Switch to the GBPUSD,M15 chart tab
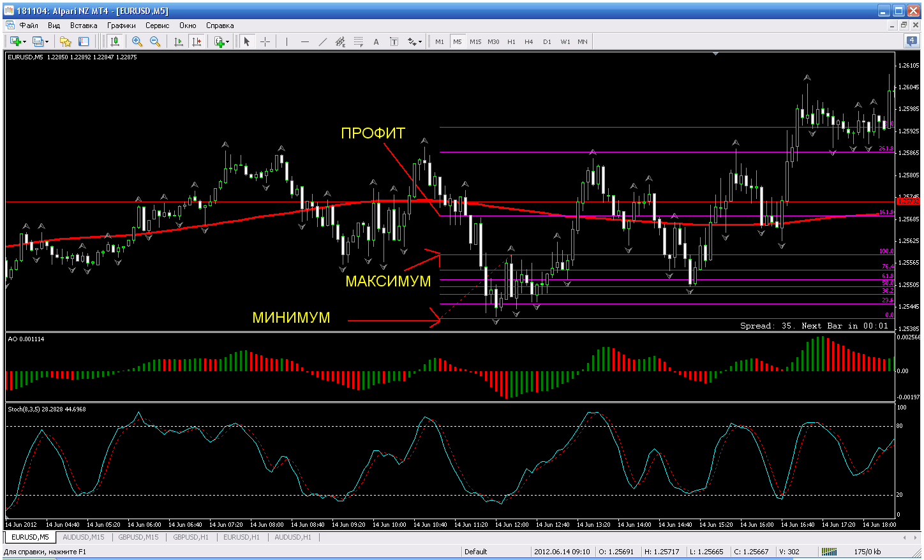 (x=138, y=537)
